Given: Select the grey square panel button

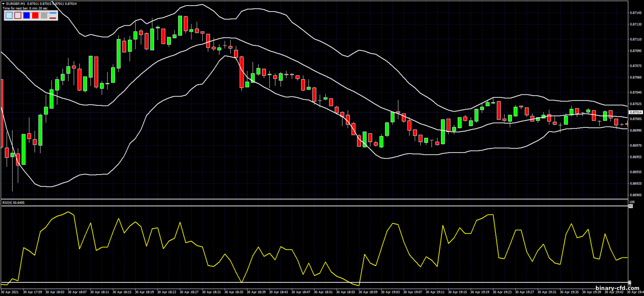Looking at the screenshot, I should click(44, 15).
